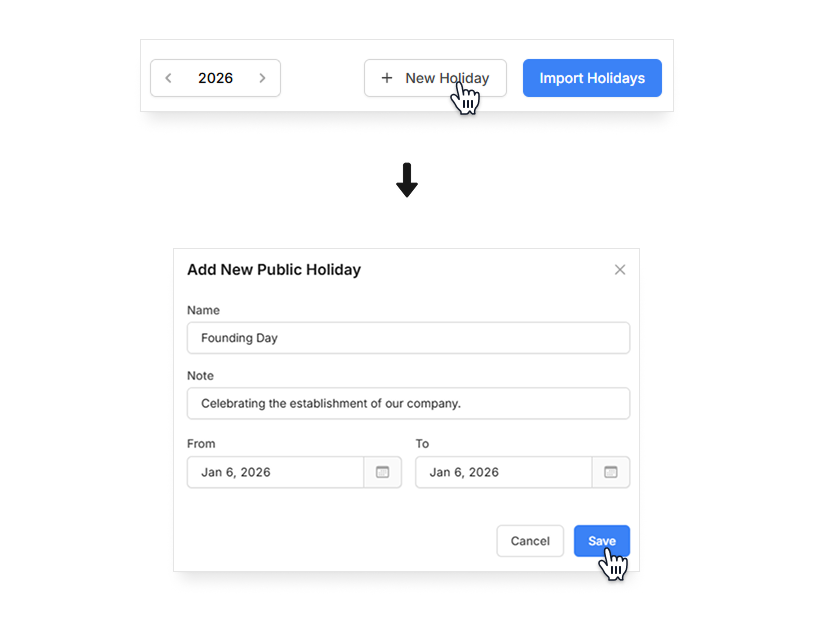Click the Import Holidays button
Viewport: 813px width, 626px height.
tap(591, 77)
